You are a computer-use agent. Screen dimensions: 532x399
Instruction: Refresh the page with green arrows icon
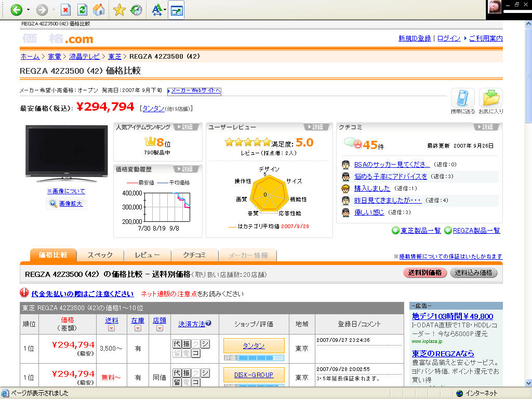(x=82, y=10)
